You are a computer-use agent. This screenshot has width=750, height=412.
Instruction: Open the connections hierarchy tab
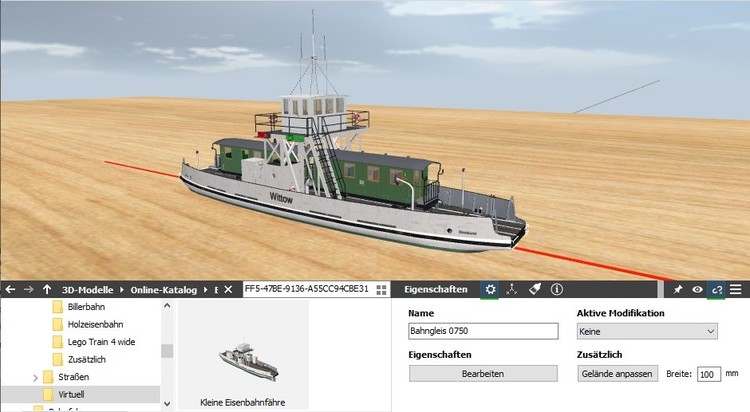pos(512,290)
